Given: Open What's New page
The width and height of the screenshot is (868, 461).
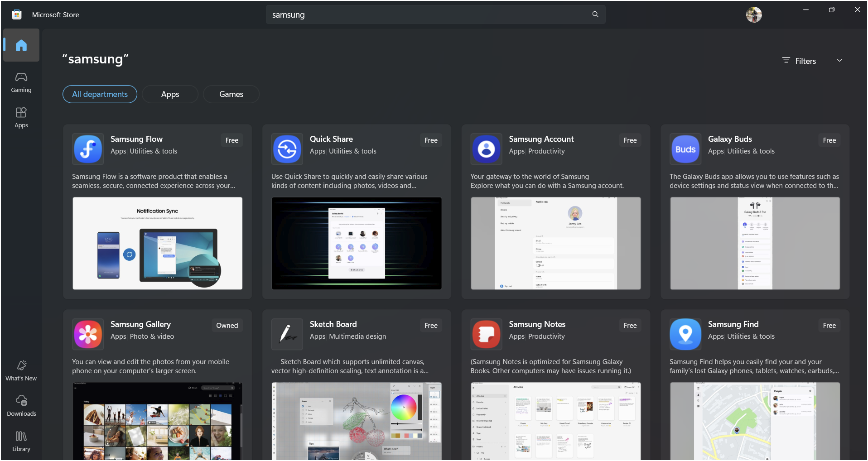Looking at the screenshot, I should [x=21, y=371].
